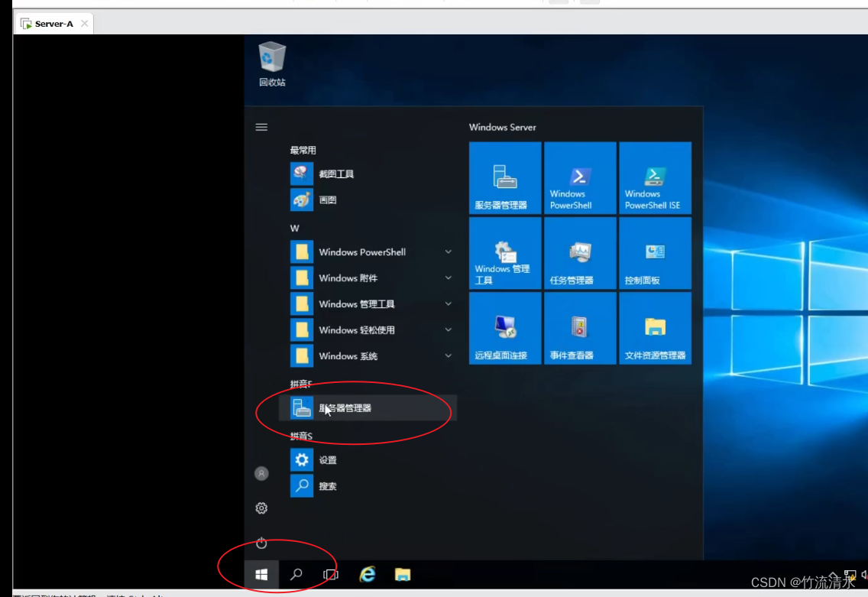This screenshot has height=597, width=868.
Task: Open 搜索 in the app list
Action: pos(368,485)
